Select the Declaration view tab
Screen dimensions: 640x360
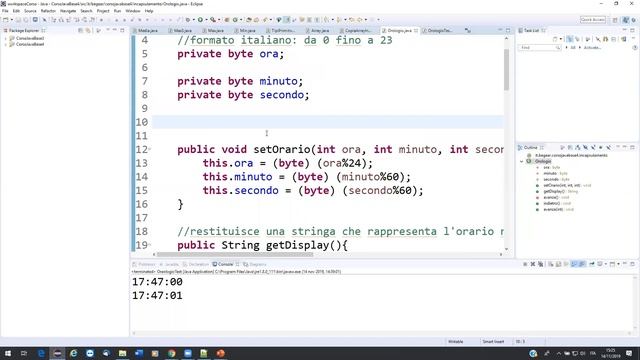196,264
